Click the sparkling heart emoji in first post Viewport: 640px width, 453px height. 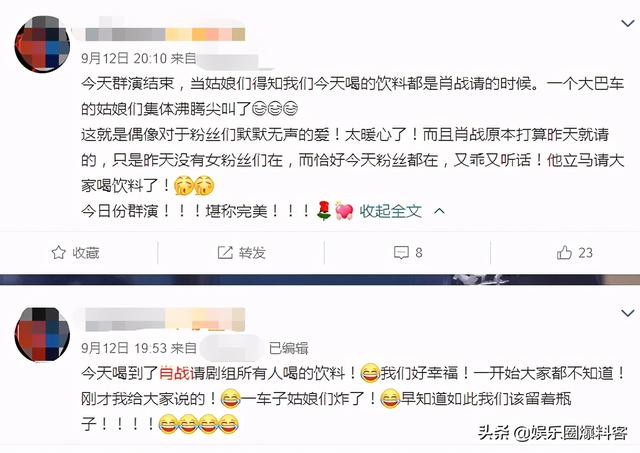[344, 211]
